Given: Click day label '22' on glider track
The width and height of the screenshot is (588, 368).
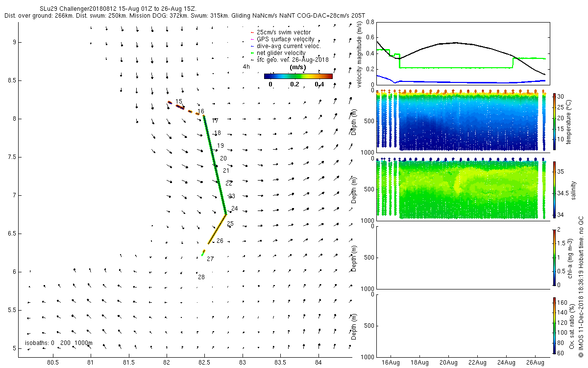Looking at the screenshot, I should coord(229,184).
